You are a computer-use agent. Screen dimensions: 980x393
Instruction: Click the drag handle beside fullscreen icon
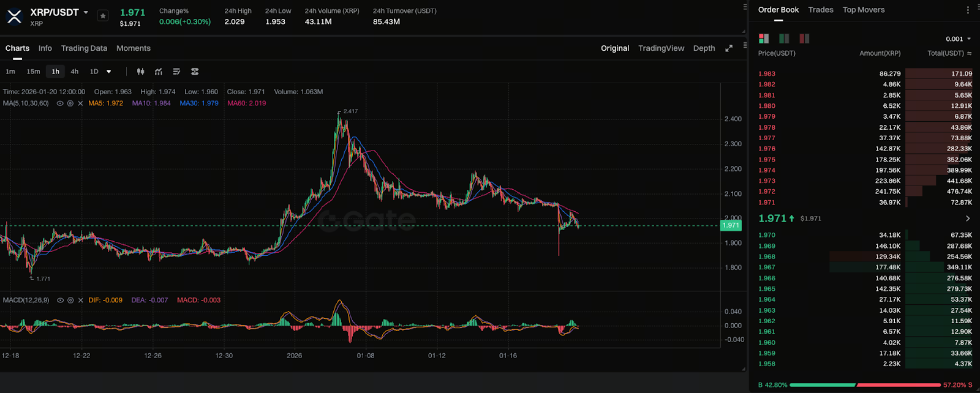click(x=745, y=45)
